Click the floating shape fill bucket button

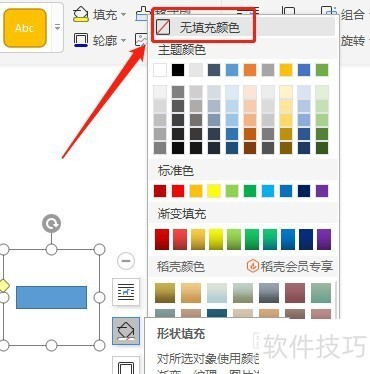[x=126, y=331]
